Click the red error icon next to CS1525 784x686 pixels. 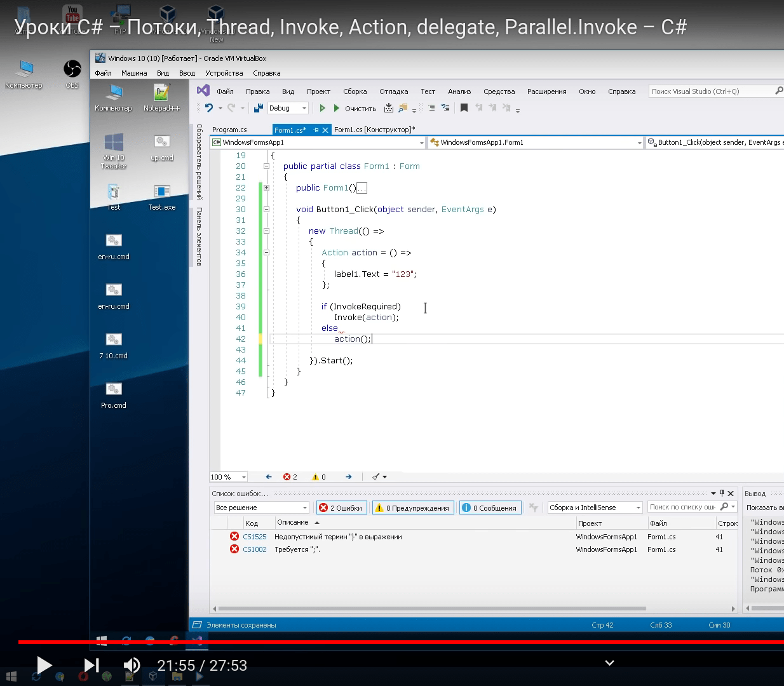coord(234,537)
